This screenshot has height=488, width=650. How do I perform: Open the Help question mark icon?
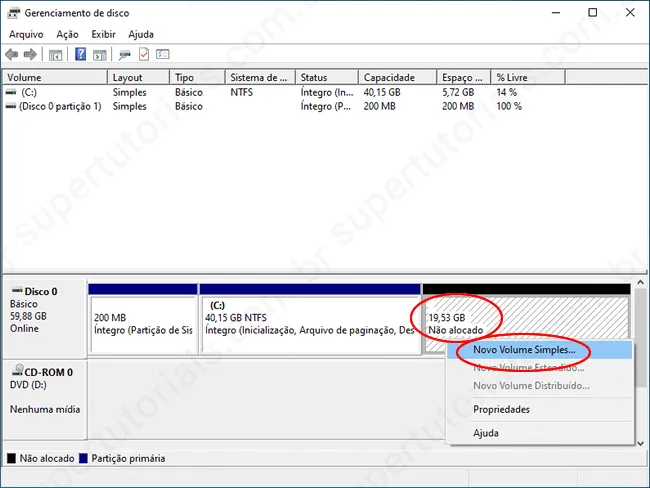[x=80, y=54]
